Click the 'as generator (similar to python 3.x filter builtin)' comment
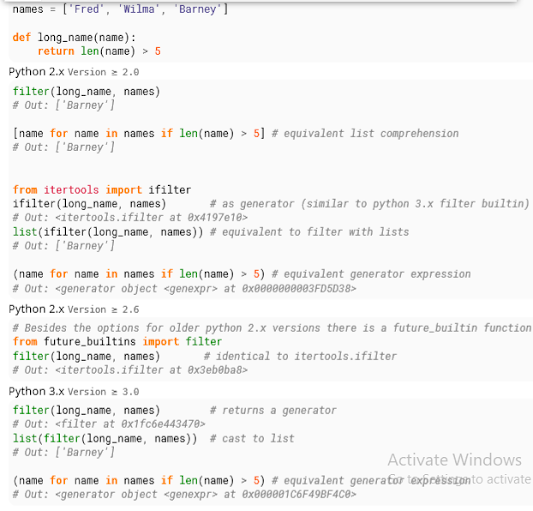This screenshot has width=533, height=511. [x=369, y=204]
